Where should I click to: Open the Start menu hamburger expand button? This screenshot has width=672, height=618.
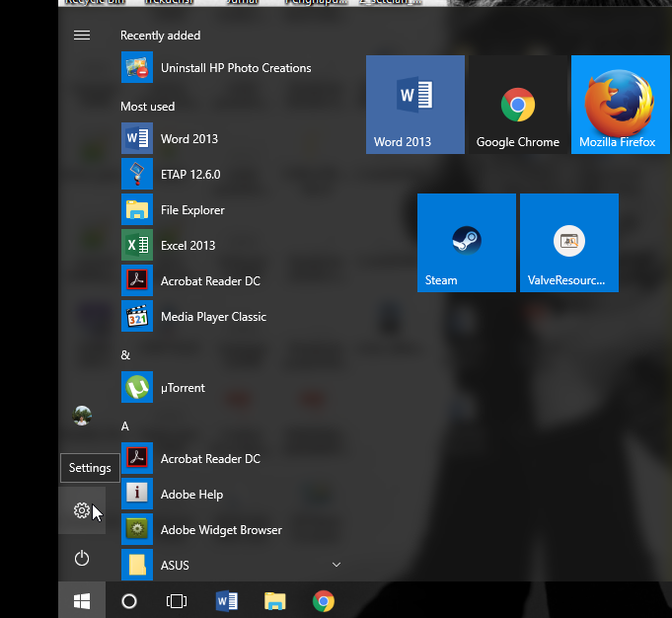pyautogui.click(x=82, y=35)
